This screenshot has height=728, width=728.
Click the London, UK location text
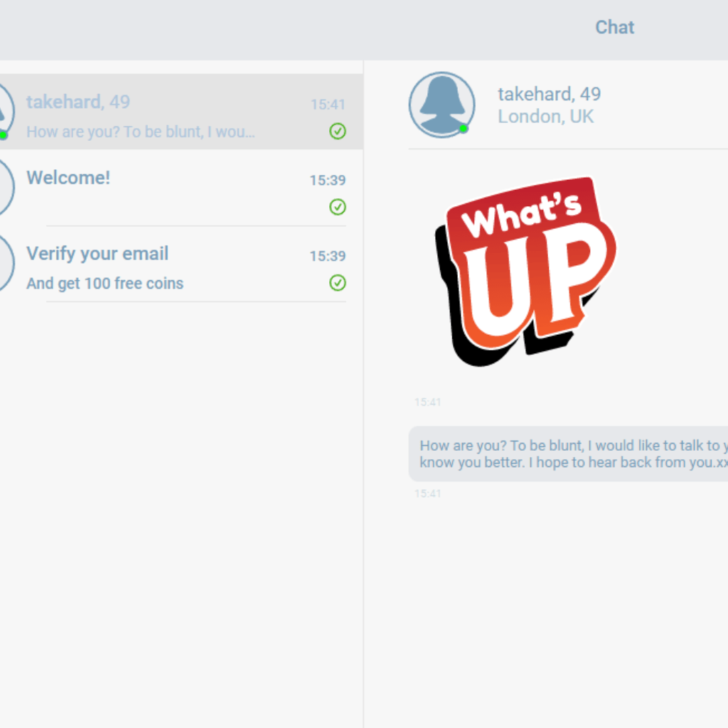pos(545,117)
